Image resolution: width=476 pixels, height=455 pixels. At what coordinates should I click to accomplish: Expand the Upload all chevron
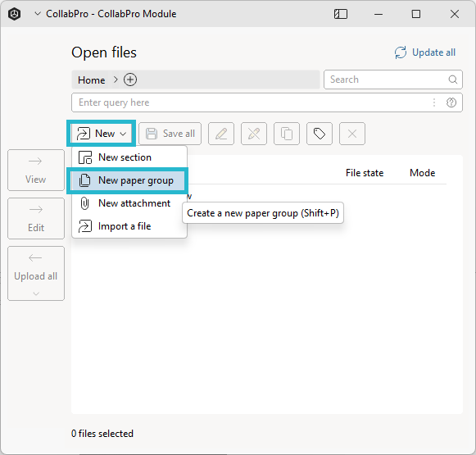[x=36, y=293]
